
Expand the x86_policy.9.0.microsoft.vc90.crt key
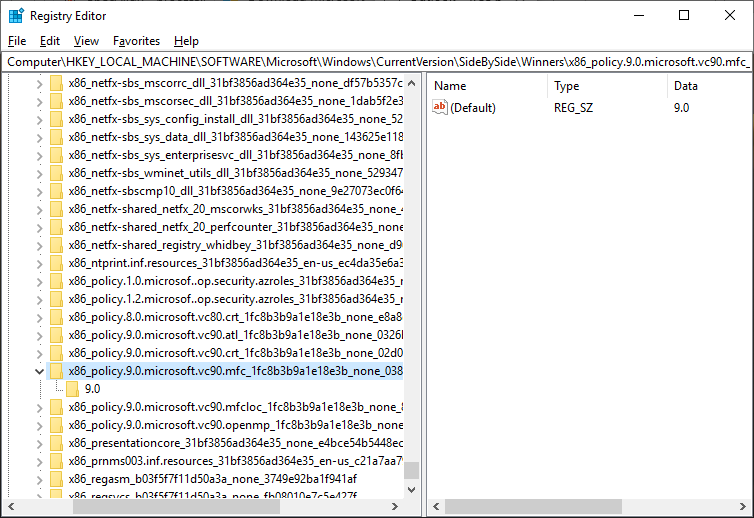pos(39,354)
